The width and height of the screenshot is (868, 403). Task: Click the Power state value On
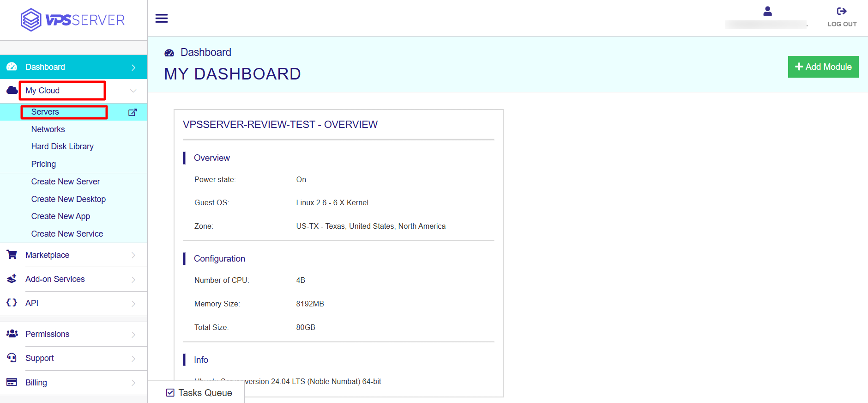301,179
